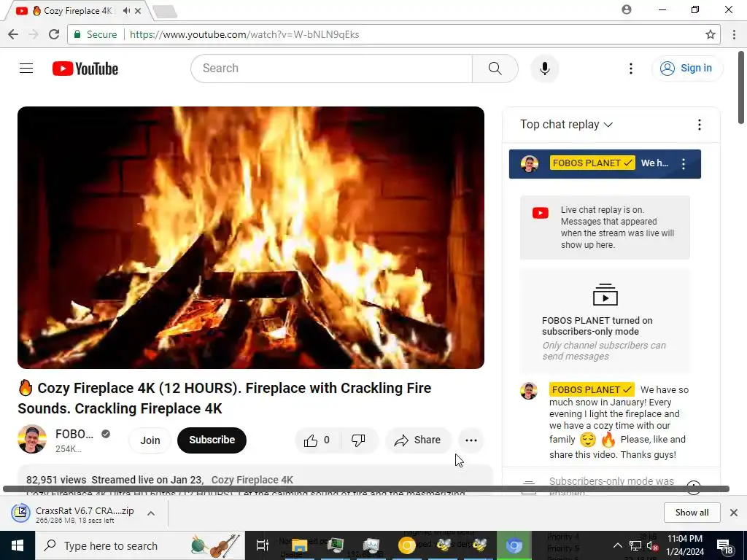This screenshot has width=747, height=560.
Task: Open Task View on the taskbar
Action: [x=263, y=545]
